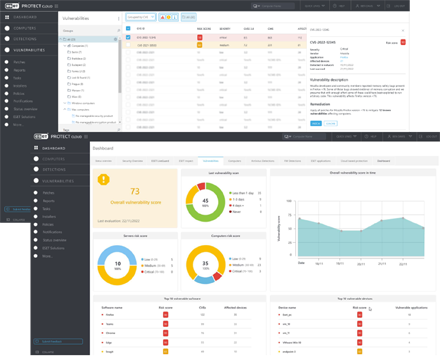Image resolution: width=440 pixels, height=363 pixels.
Task: Click Firefox row in Top 10 vulnerable software
Action: coord(176,315)
